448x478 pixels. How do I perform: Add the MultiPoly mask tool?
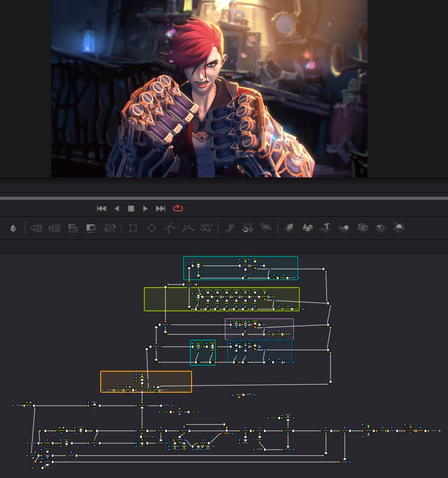(x=206, y=228)
